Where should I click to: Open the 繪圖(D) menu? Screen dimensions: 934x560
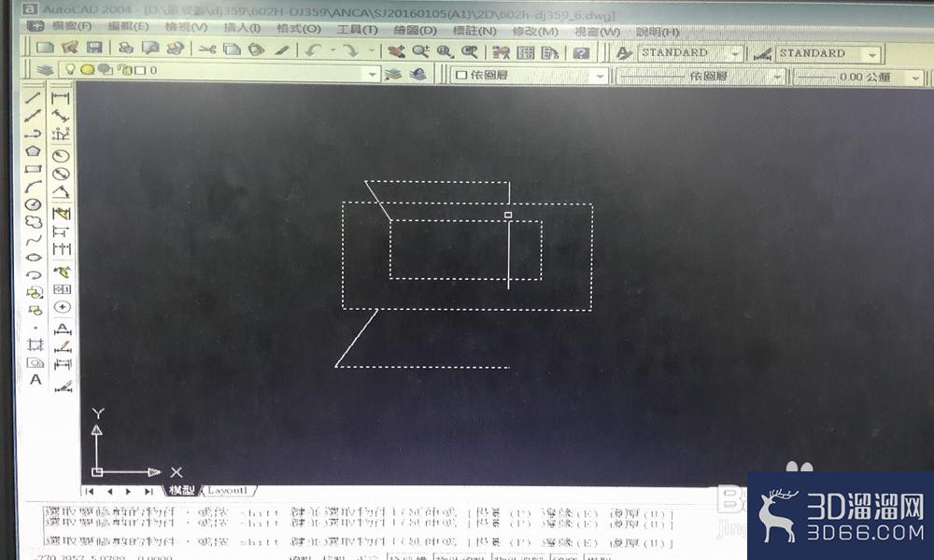pos(415,30)
